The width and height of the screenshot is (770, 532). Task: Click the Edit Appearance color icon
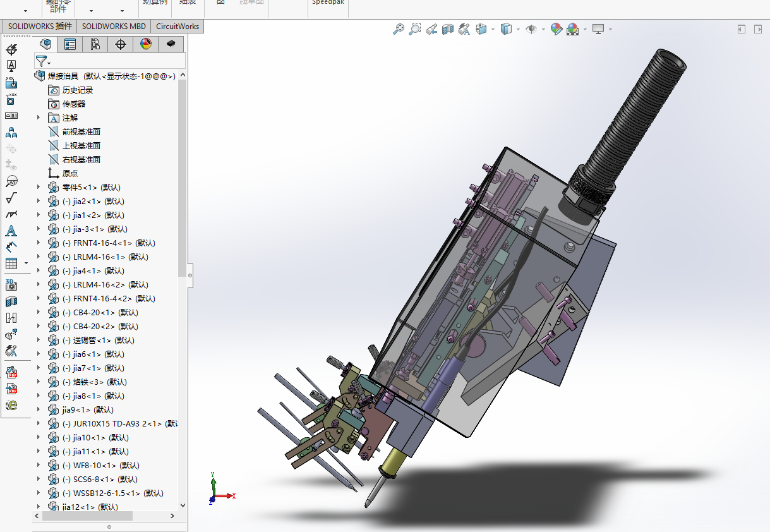point(556,29)
